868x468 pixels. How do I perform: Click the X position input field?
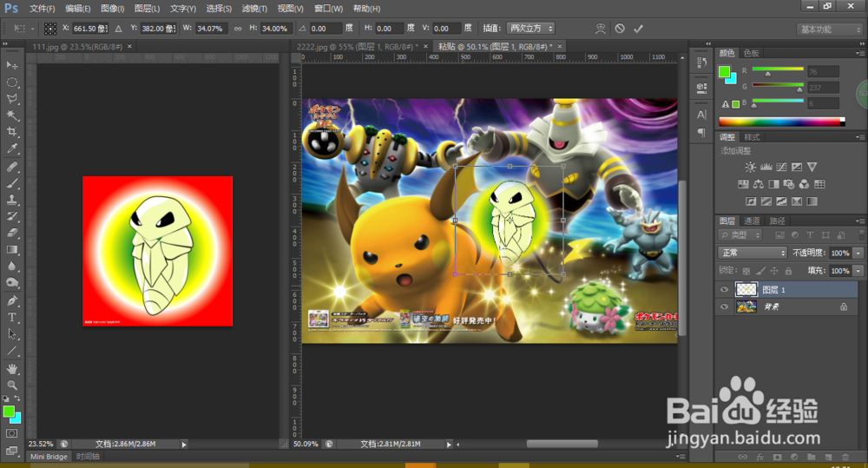click(x=90, y=29)
